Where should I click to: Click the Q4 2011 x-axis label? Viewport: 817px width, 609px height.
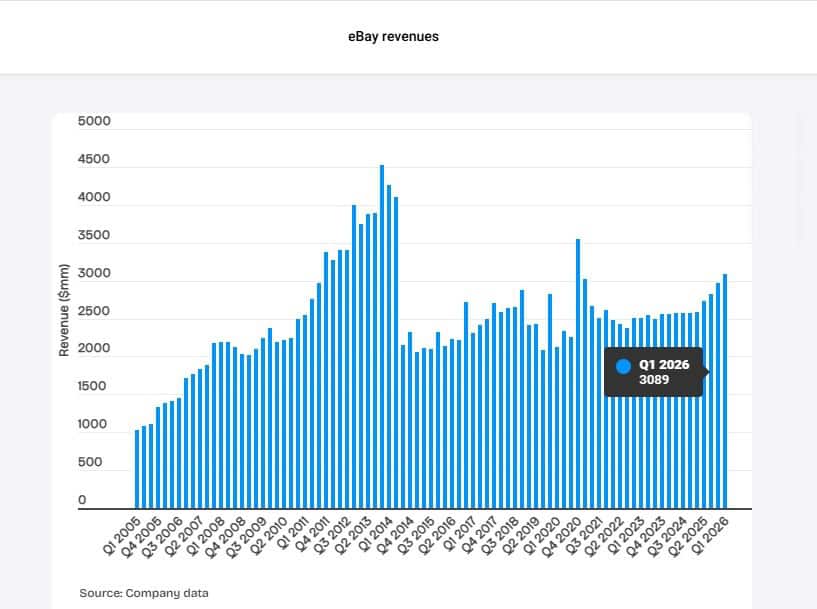[312, 535]
